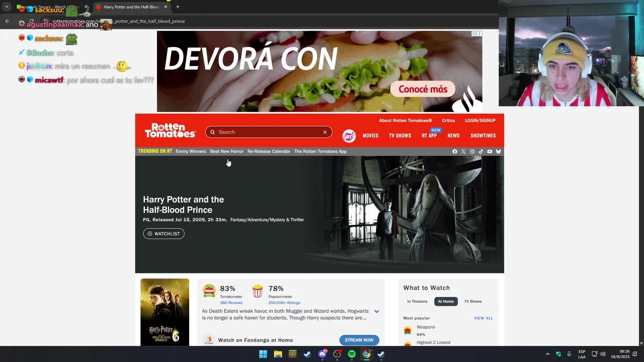
Task: Open Rotten Tomatoes Facebook icon
Action: 455,151
